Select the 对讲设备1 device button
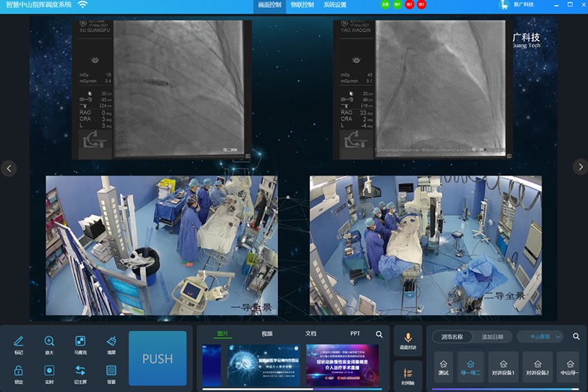Image resolution: width=588 pixels, height=392 pixels. (x=503, y=367)
